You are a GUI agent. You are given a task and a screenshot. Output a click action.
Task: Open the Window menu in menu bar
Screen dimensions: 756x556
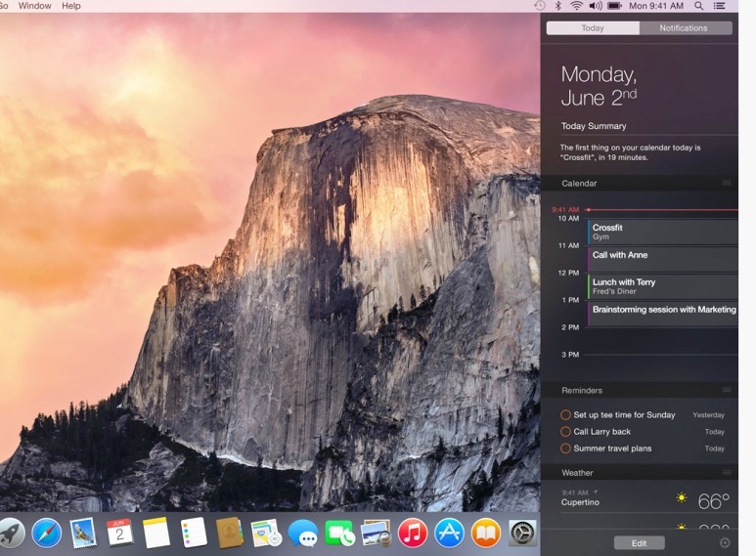[35, 6]
